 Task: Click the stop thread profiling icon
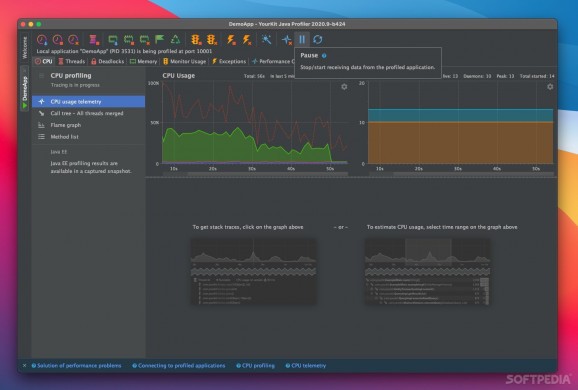click(x=94, y=39)
